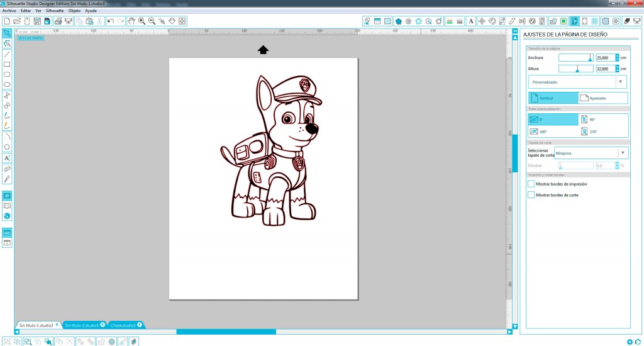Select the Ellipse drawing tool
Image resolution: width=644 pixels, height=346 pixels.
7,85
